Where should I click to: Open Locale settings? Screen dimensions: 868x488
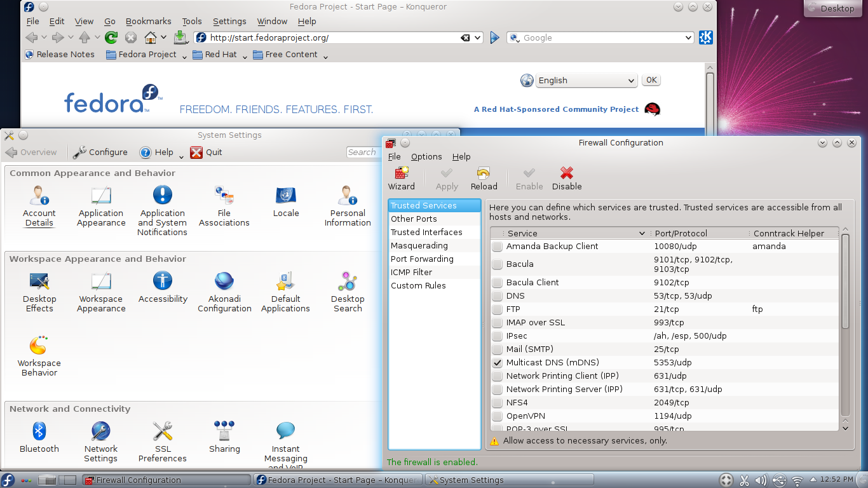pyautogui.click(x=286, y=202)
